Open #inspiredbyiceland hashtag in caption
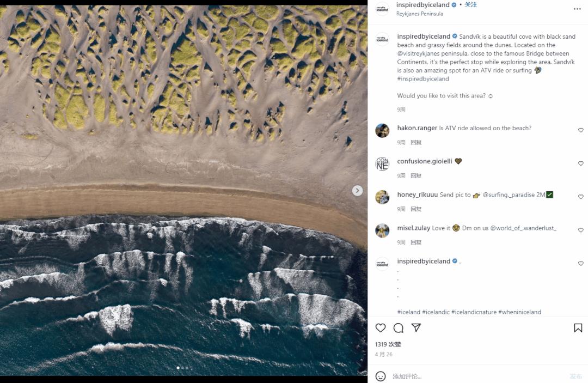The width and height of the screenshot is (588, 383). 423,79
